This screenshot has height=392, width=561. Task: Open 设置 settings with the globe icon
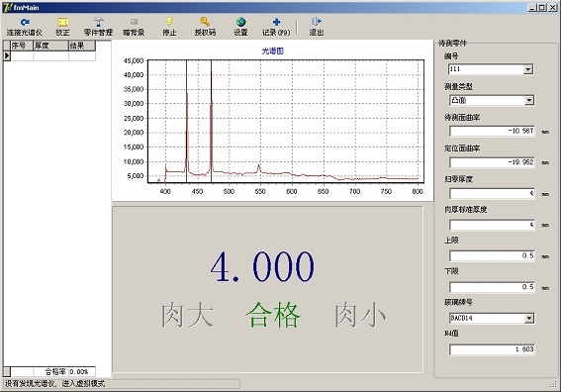click(240, 27)
